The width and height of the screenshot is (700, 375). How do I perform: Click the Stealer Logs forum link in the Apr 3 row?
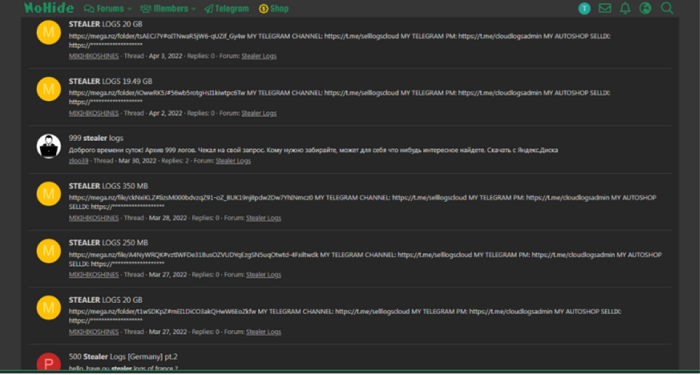259,56
